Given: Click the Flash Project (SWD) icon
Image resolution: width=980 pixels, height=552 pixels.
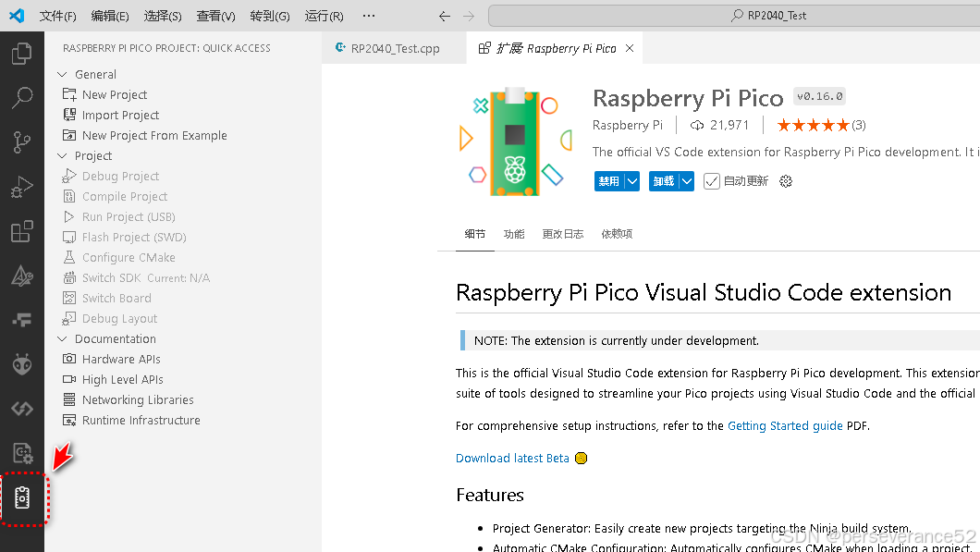Looking at the screenshot, I should tap(69, 237).
